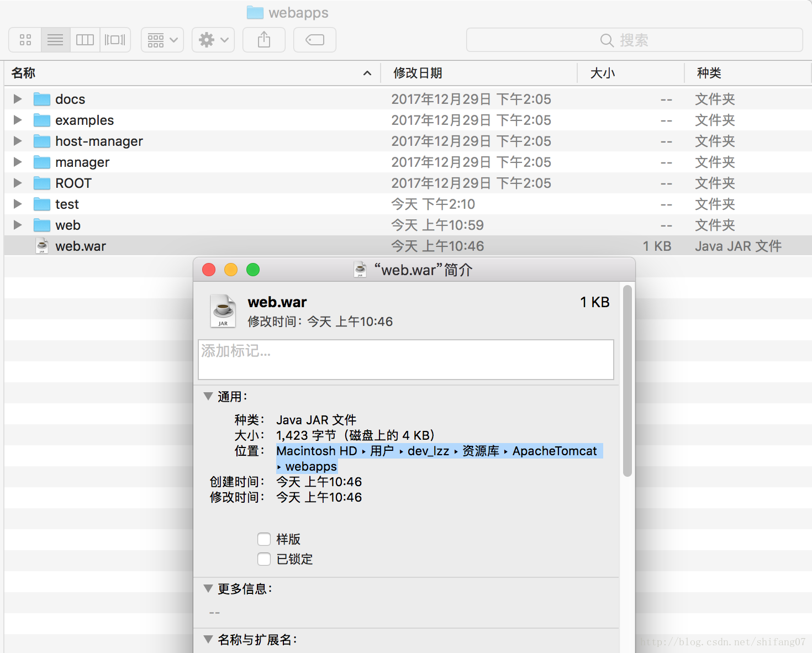Click the web.war JAR file icon in list
Viewport: 812px width, 653px height.
[x=42, y=246]
